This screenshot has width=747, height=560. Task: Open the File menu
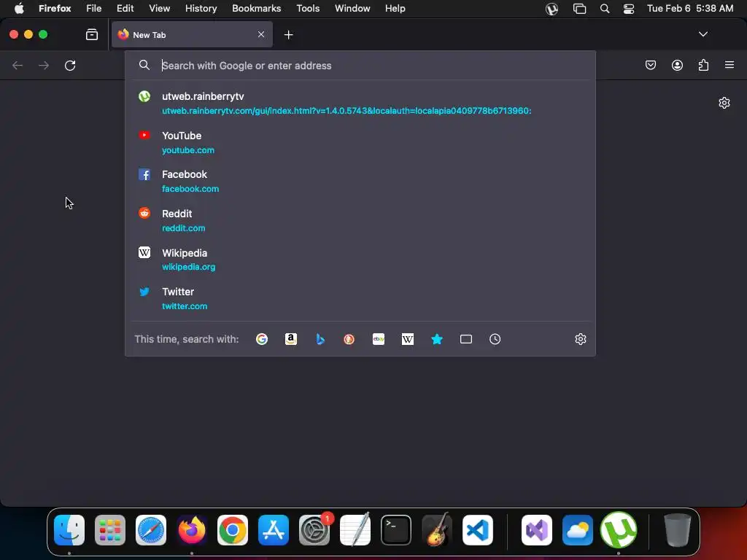pos(94,9)
